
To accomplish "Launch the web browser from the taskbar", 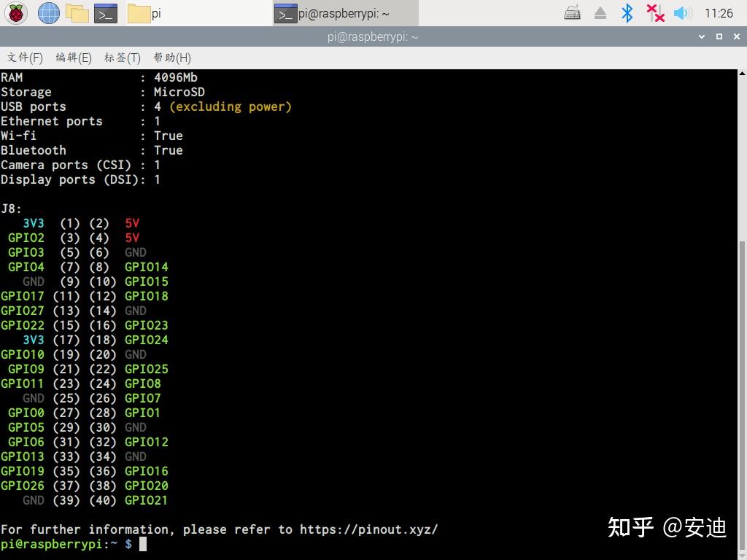I will (48, 12).
